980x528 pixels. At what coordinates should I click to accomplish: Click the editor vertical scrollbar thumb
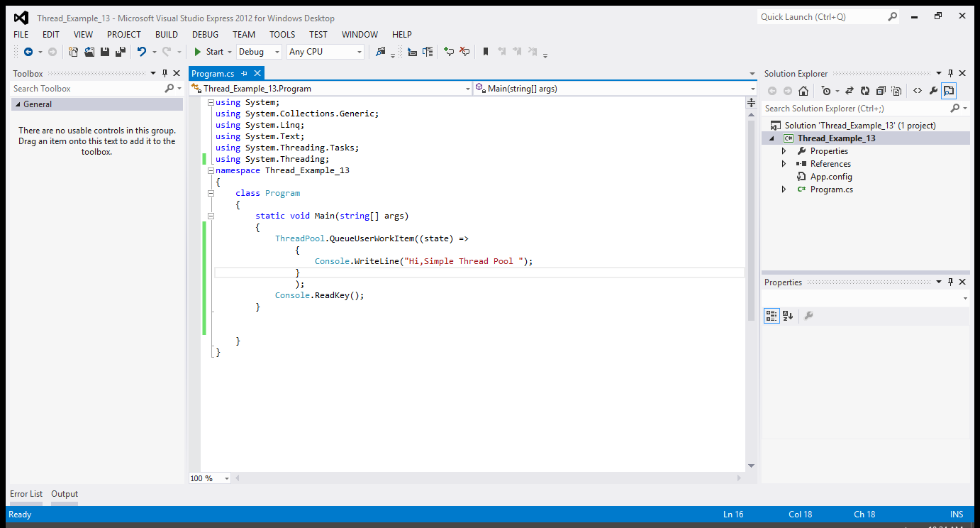(752, 220)
